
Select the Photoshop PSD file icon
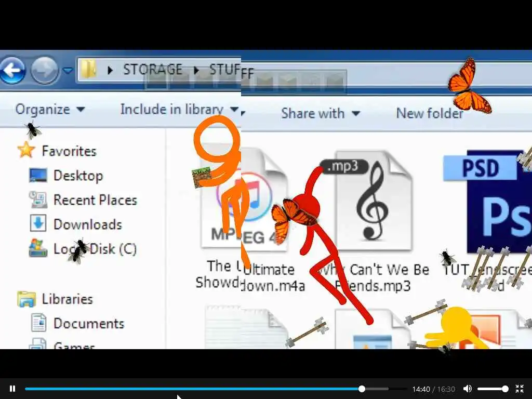click(487, 202)
